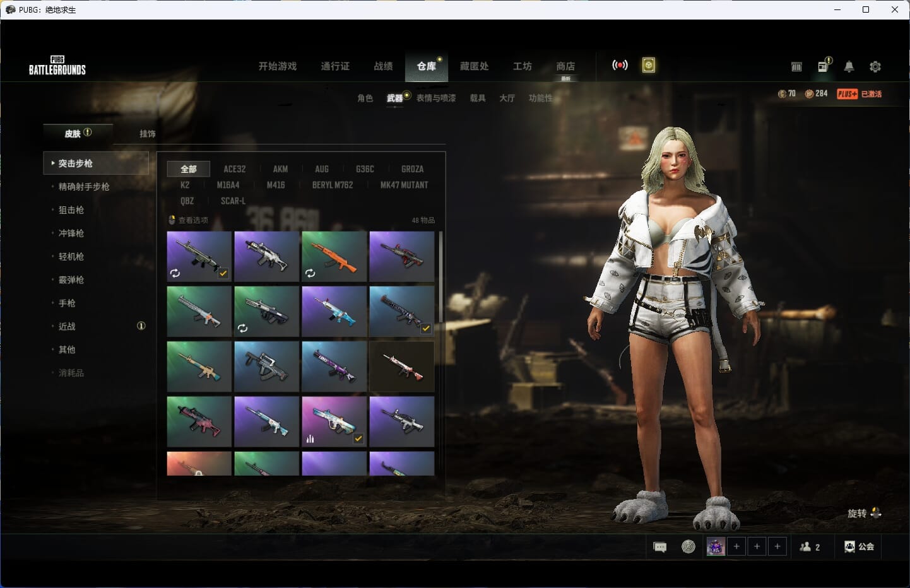Select the red-white sniper-style skin thumbnail
The image size is (910, 588).
[x=402, y=367]
